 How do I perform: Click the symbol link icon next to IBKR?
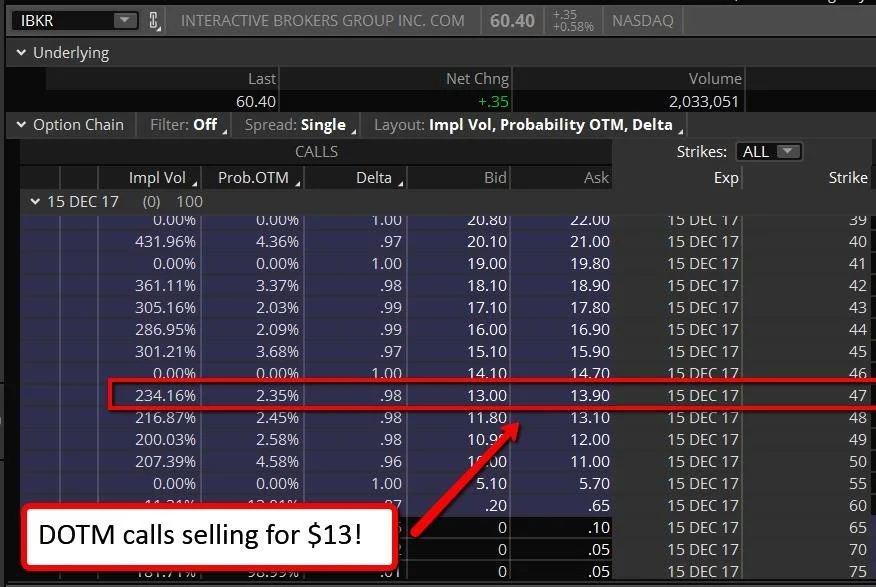coord(154,21)
